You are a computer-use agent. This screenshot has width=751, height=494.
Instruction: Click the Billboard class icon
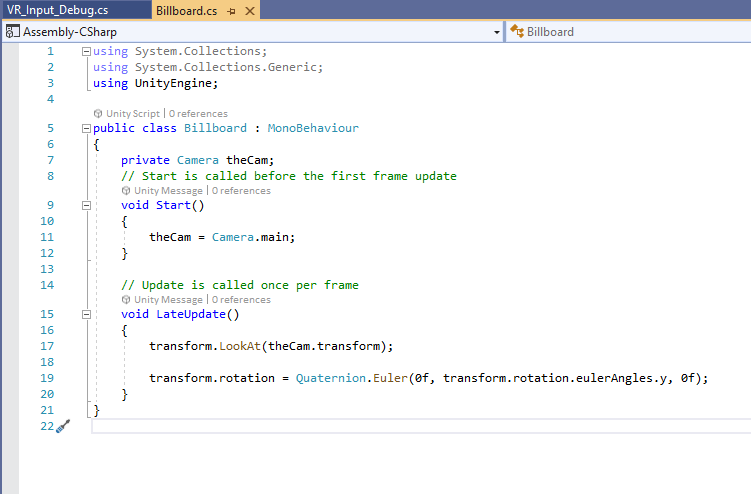pyautogui.click(x=517, y=32)
